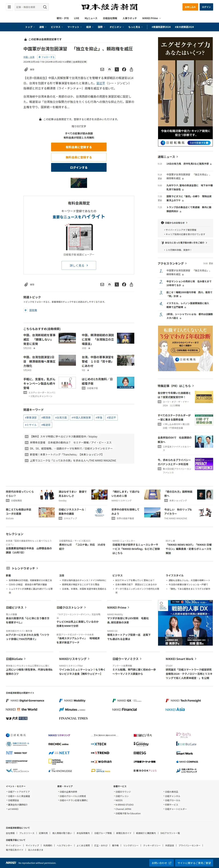Share to note icon below the headline
Screen dimensions: 219x868
click(x=109, y=69)
